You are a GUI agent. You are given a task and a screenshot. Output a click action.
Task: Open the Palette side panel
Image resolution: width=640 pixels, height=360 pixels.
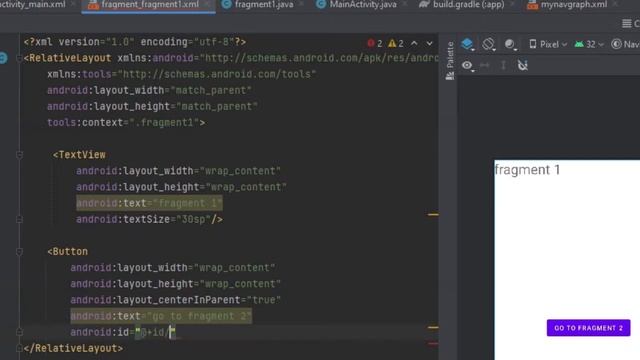click(x=450, y=60)
